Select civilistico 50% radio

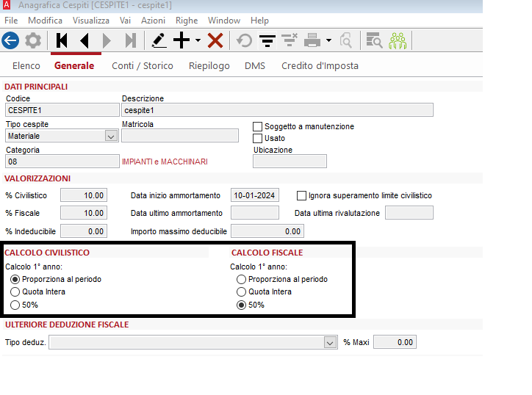(x=15, y=305)
